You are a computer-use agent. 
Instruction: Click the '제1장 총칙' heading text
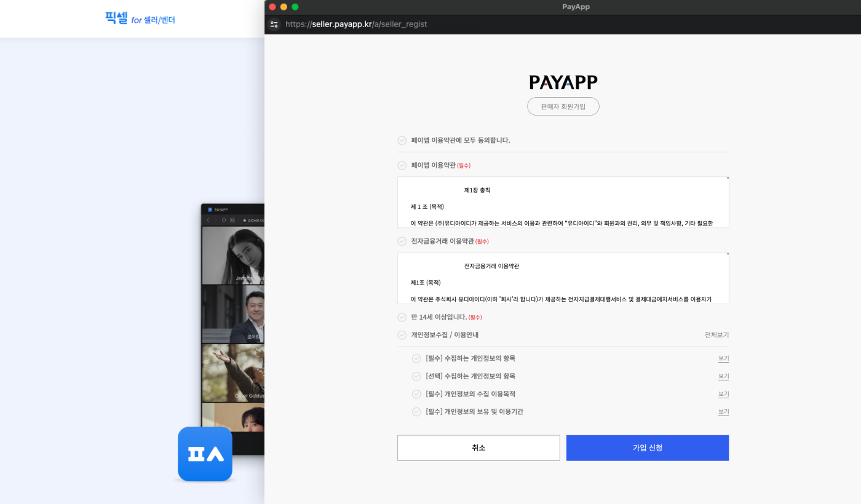pyautogui.click(x=477, y=191)
